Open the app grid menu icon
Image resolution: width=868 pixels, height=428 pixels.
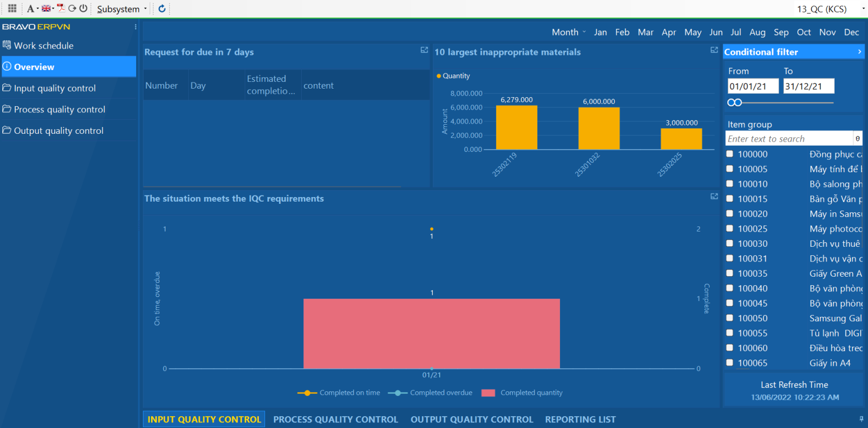[x=12, y=8]
